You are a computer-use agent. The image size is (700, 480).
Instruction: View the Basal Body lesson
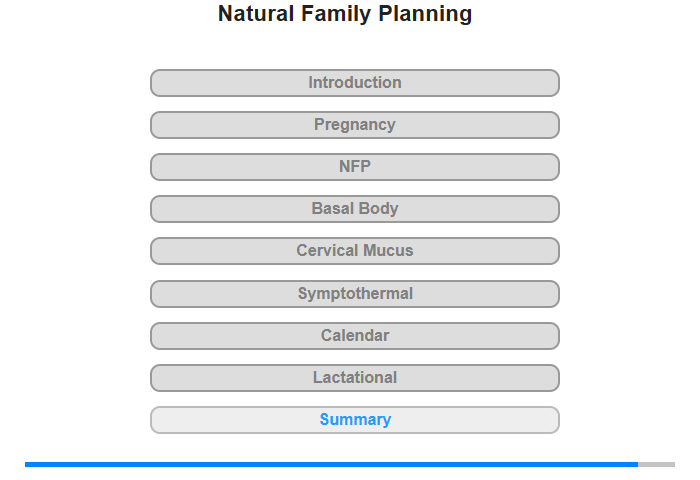355,209
